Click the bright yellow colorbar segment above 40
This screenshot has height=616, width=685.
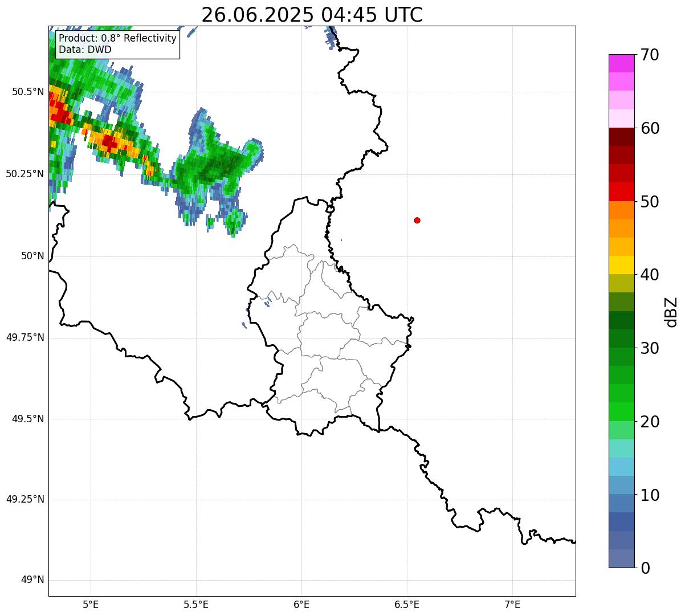(621, 265)
